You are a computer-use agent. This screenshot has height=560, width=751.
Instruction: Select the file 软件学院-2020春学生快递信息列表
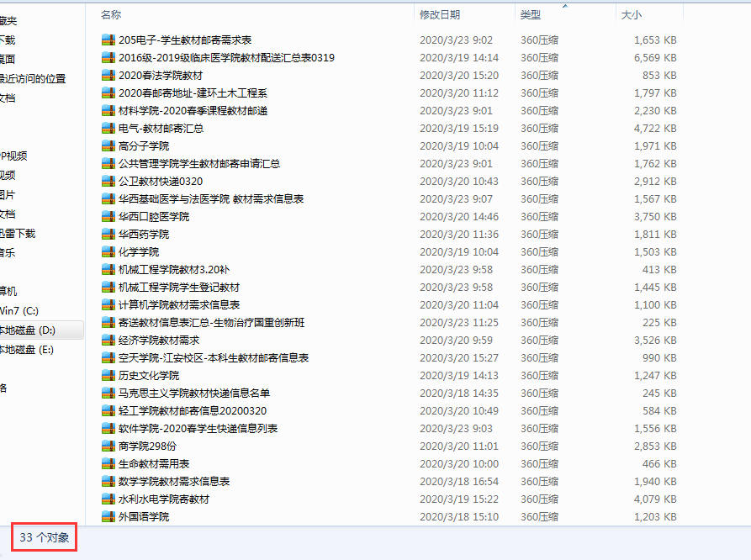(x=198, y=429)
